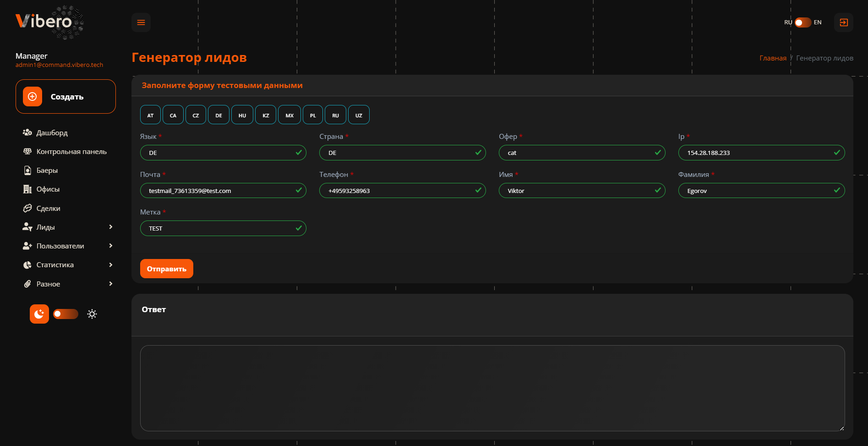The width and height of the screenshot is (868, 446).
Task: Click the Сделки handshake icon
Action: click(x=27, y=208)
